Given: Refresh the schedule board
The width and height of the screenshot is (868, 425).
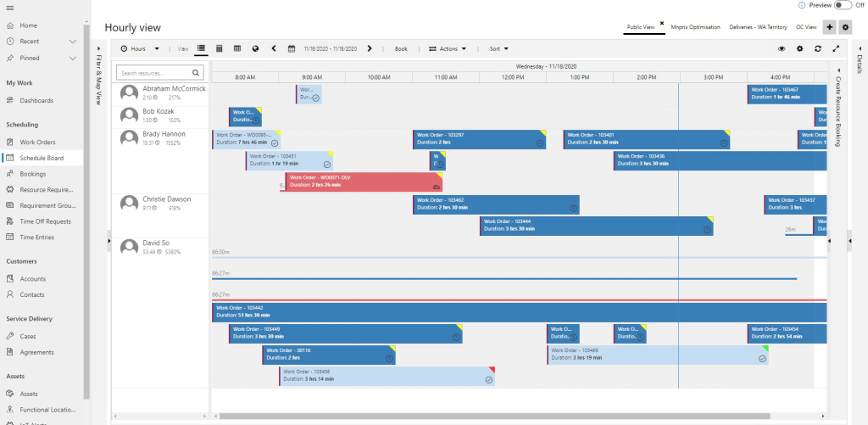Looking at the screenshot, I should (x=818, y=48).
